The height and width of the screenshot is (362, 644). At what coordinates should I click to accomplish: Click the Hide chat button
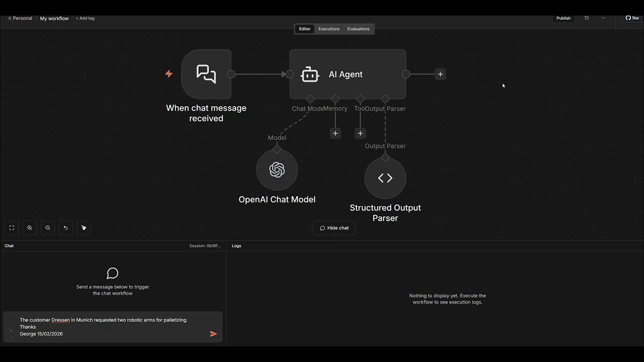[335, 228]
